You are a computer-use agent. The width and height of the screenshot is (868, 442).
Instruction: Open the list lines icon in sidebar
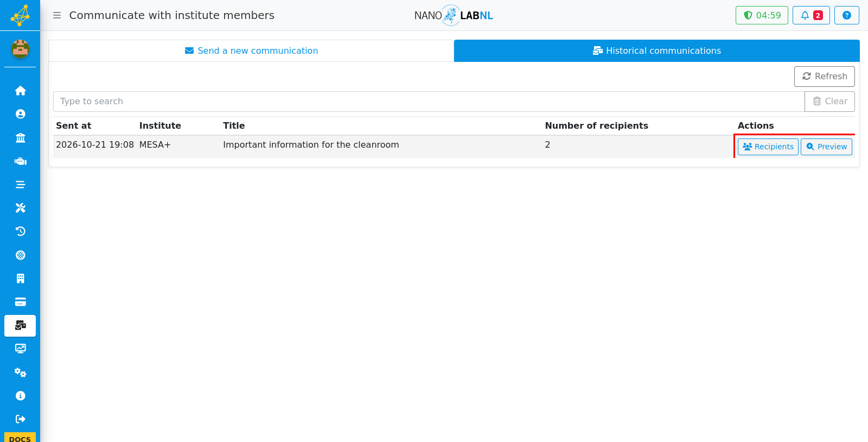pyautogui.click(x=20, y=185)
